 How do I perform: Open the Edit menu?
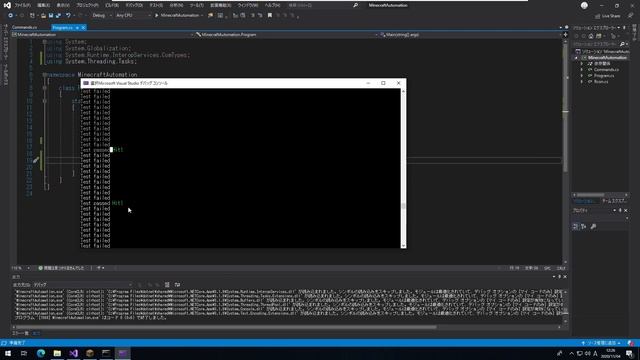coord(43,5)
